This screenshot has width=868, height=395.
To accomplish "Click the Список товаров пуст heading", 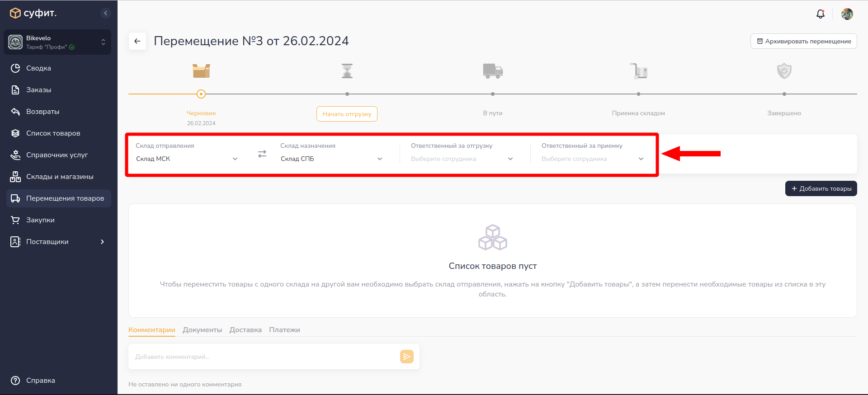I will [x=493, y=266].
